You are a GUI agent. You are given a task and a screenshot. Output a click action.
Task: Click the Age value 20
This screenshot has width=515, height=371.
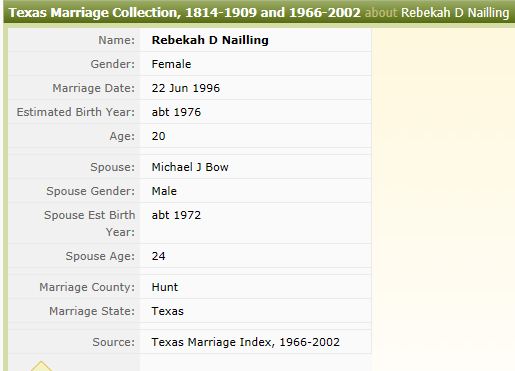point(158,136)
